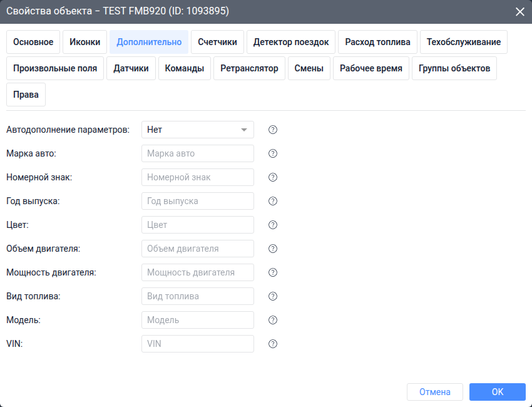Viewport: 532px width, 407px height.
Task: Open help icon next to VIN field
Action: point(273,344)
